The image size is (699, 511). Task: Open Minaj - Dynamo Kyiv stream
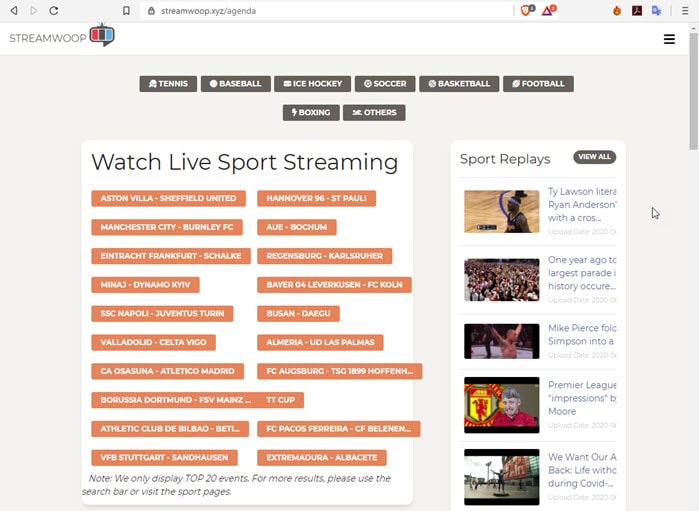click(x=145, y=285)
